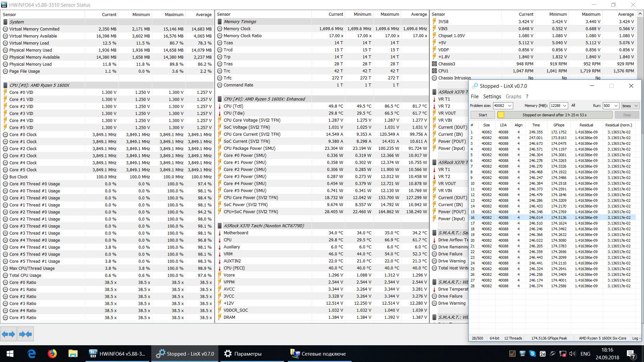Open the LinX File menu
644x362 pixels.
(x=475, y=97)
